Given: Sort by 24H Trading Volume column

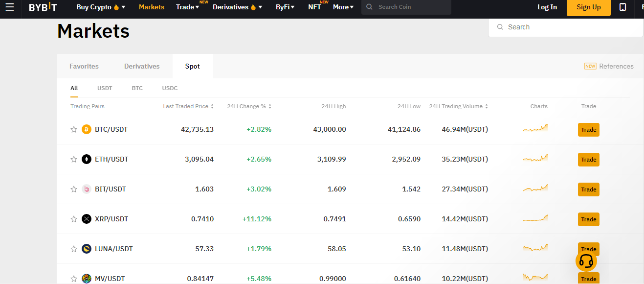Looking at the screenshot, I should tap(458, 106).
